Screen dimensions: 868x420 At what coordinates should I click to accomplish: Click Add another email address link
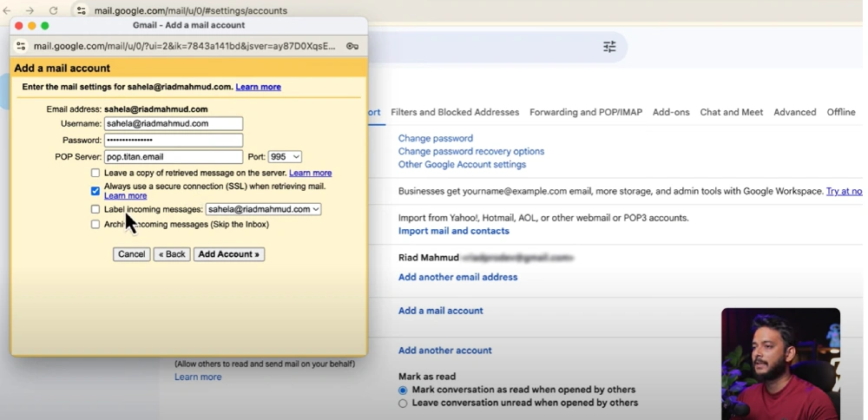point(457,277)
